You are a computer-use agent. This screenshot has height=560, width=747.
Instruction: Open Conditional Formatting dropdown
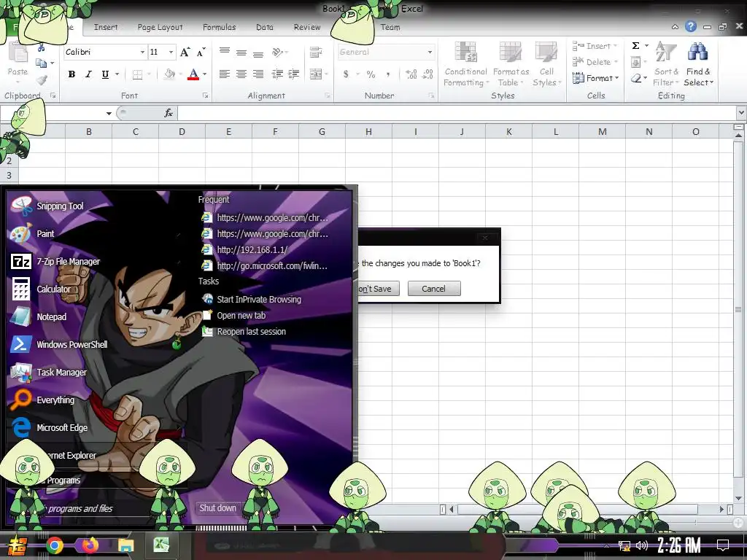[465, 64]
